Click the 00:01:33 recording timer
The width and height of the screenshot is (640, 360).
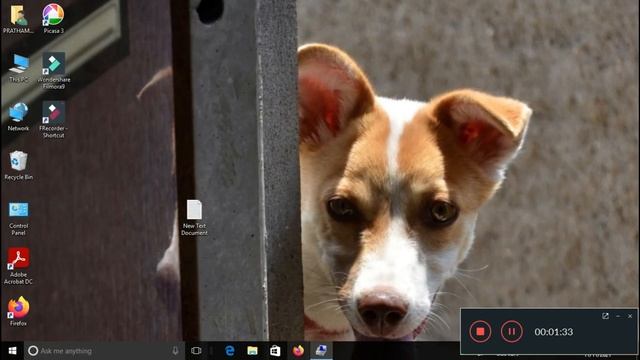pyautogui.click(x=553, y=332)
